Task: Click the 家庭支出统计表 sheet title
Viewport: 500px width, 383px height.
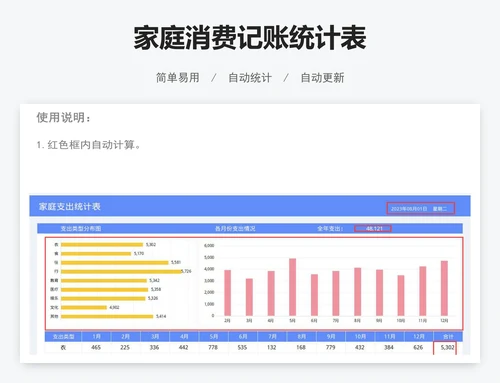Action: 70,207
